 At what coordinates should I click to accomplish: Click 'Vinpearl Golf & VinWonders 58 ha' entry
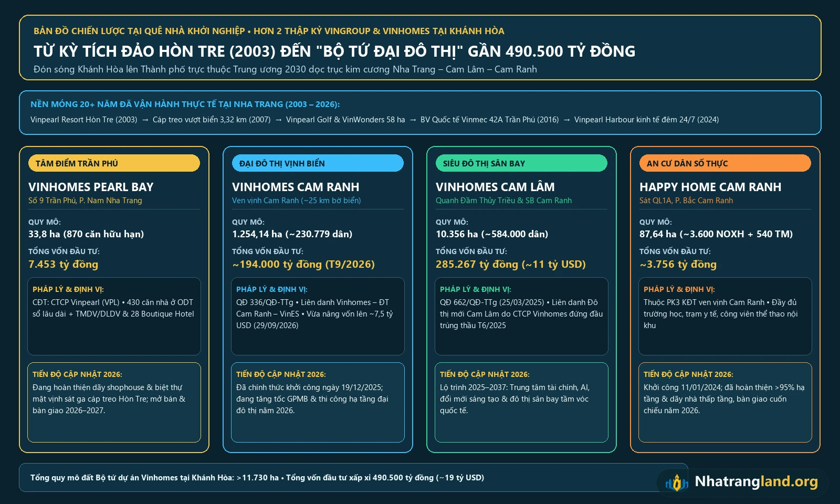click(345, 120)
